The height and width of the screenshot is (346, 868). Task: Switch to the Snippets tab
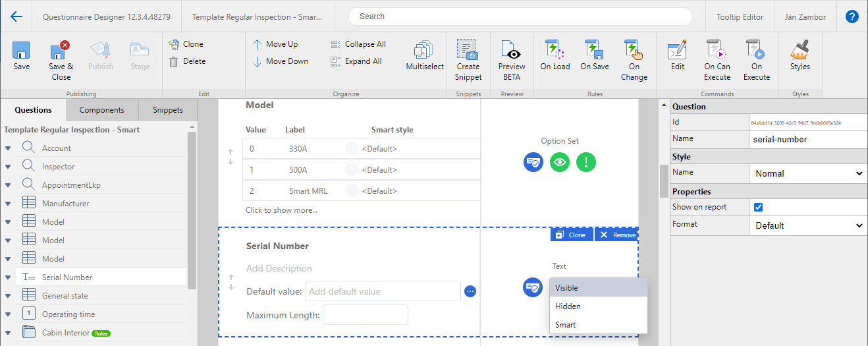(x=168, y=110)
